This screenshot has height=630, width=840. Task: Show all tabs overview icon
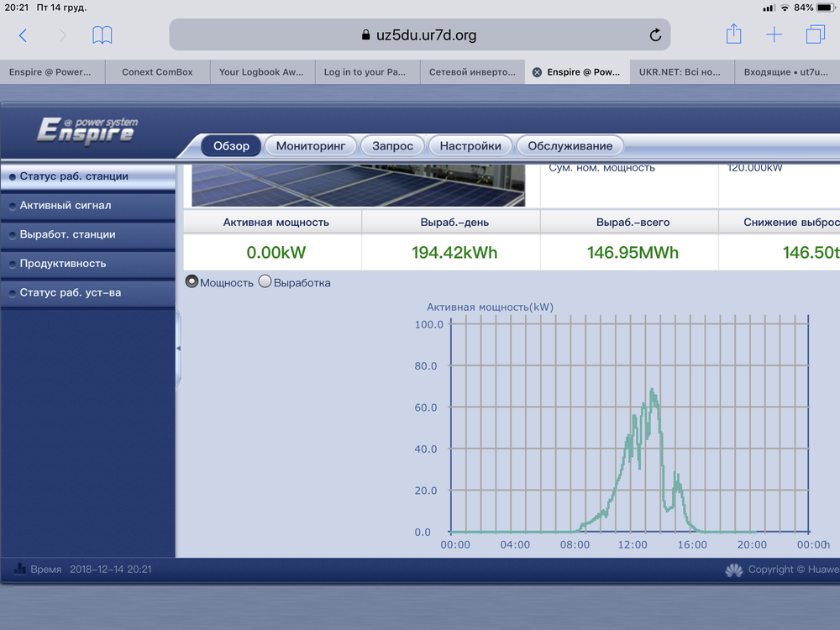(815, 35)
